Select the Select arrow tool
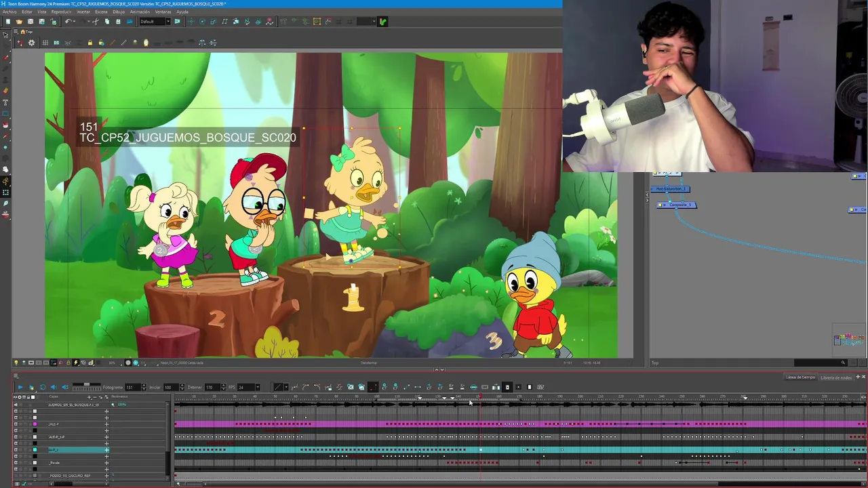Image resolution: width=868 pixels, height=488 pixels. pyautogui.click(x=6, y=35)
